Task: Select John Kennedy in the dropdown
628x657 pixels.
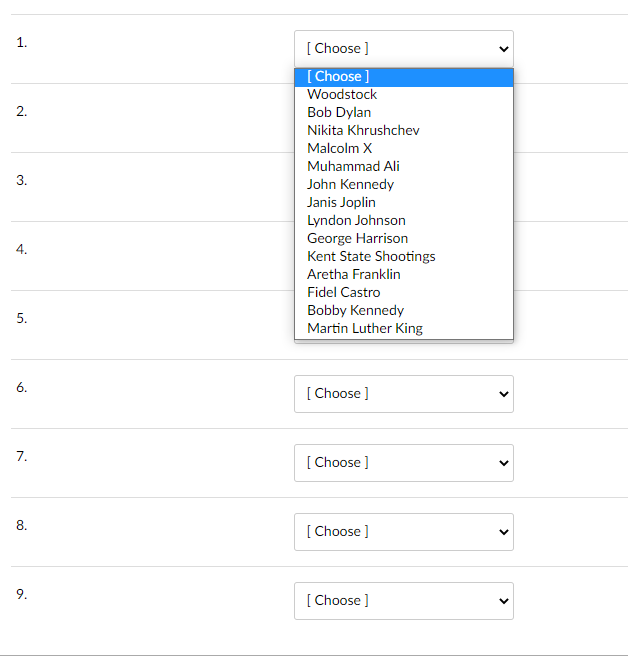Action: point(350,184)
